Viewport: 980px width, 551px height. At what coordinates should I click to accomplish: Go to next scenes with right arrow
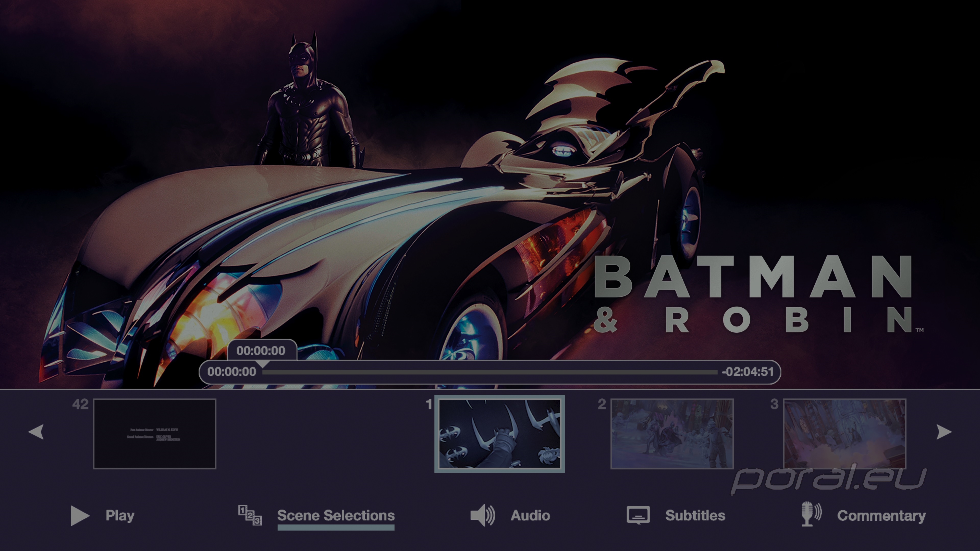coord(944,432)
